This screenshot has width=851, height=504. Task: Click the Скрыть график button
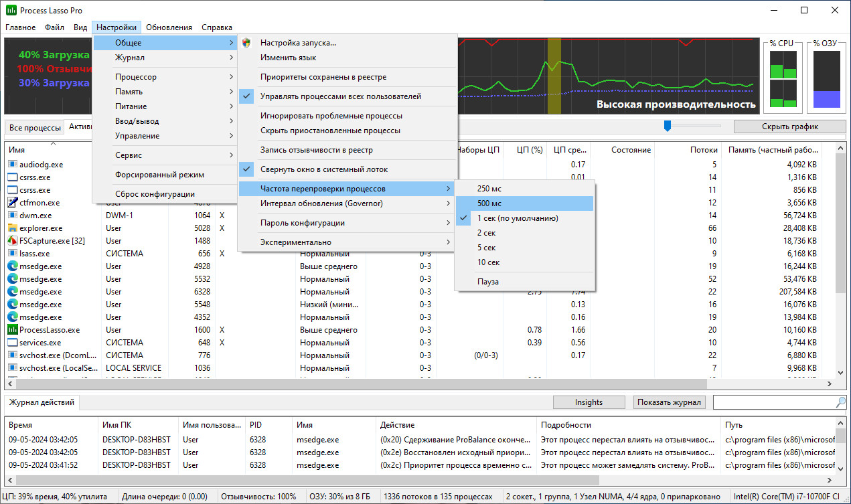[x=785, y=127]
